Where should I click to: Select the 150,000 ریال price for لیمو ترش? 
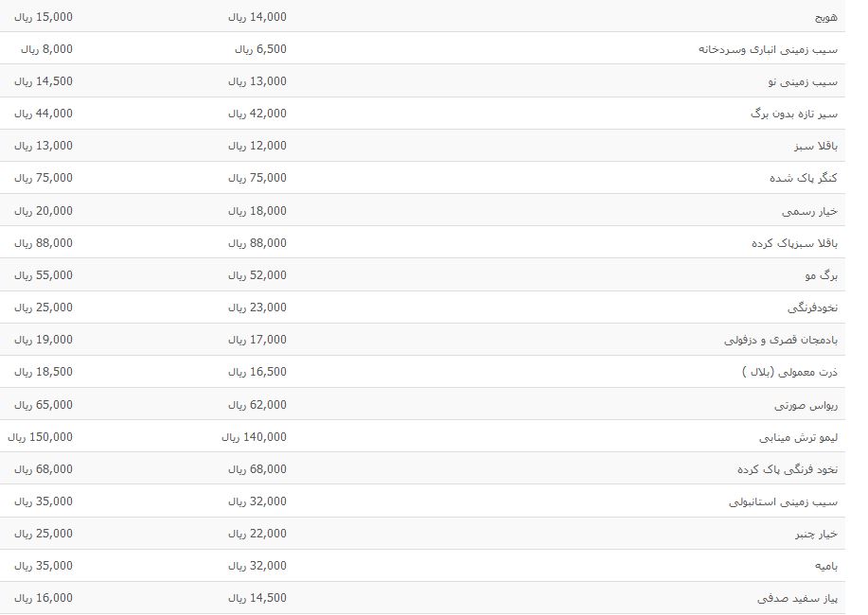(x=40, y=437)
